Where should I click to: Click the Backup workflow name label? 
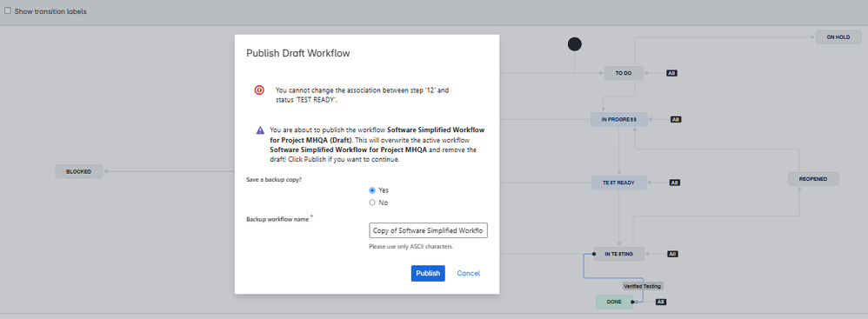pos(277,219)
